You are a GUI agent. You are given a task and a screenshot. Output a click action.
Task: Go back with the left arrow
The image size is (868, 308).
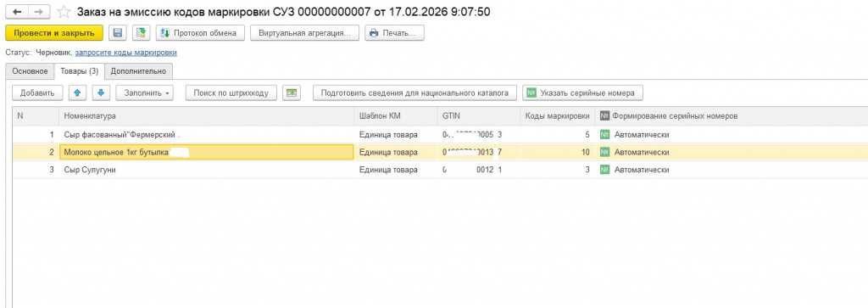tap(16, 12)
